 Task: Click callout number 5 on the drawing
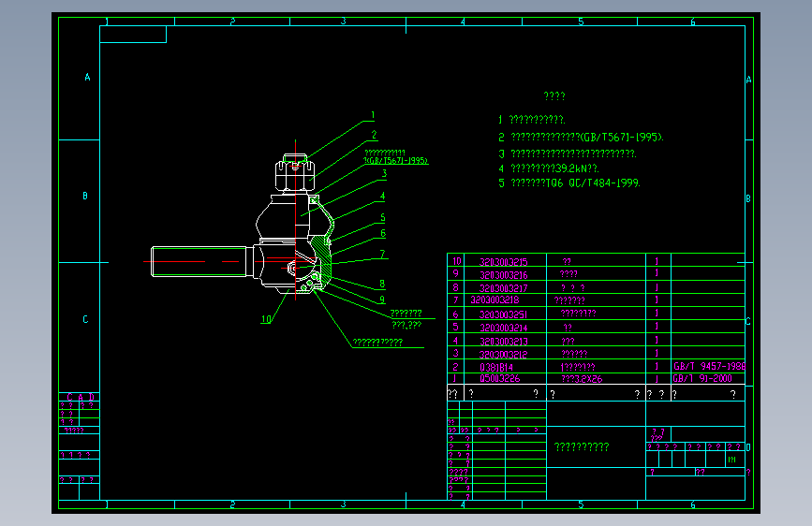[383, 217]
